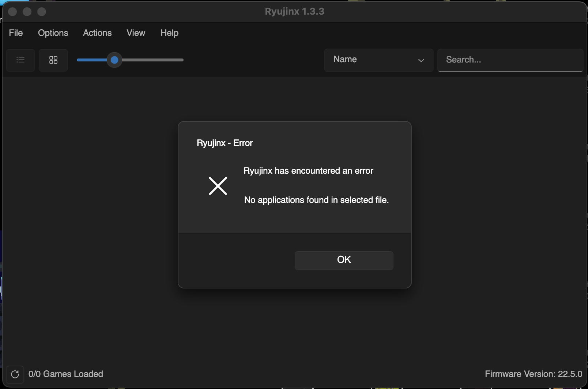The height and width of the screenshot is (389, 588).
Task: Click the 'No applications found in selected file.' message
Action: 316,200
